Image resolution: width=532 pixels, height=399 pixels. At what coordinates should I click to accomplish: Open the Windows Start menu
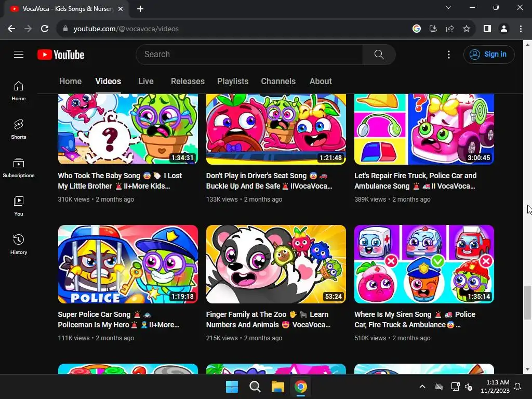(232, 387)
